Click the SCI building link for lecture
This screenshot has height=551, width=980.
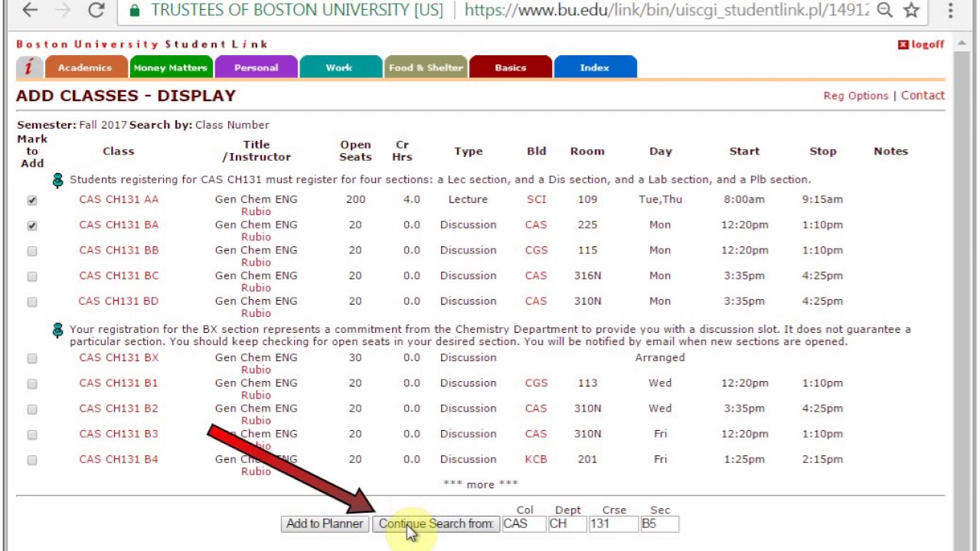tap(536, 199)
